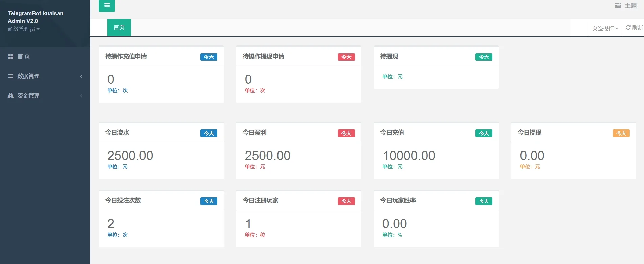Click the green 今天 badge on 今日充值

(x=484, y=134)
